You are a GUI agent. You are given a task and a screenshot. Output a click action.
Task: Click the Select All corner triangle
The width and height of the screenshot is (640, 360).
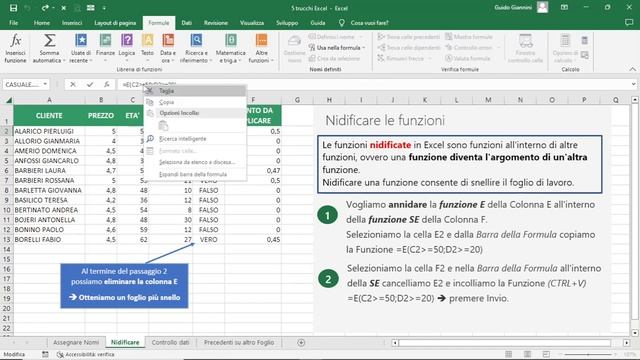[x=9, y=100]
